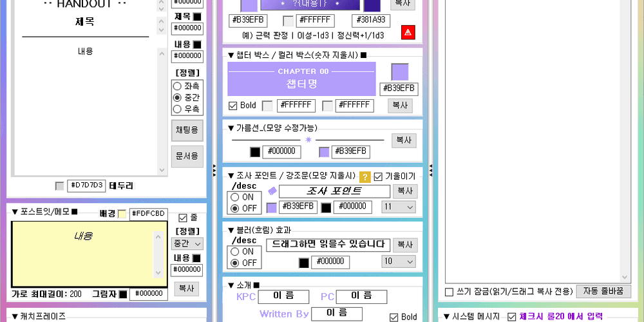Screen dimensions: 644x322
Task: Select /desc OFF in 블러 효과 section
Action: pos(235,263)
